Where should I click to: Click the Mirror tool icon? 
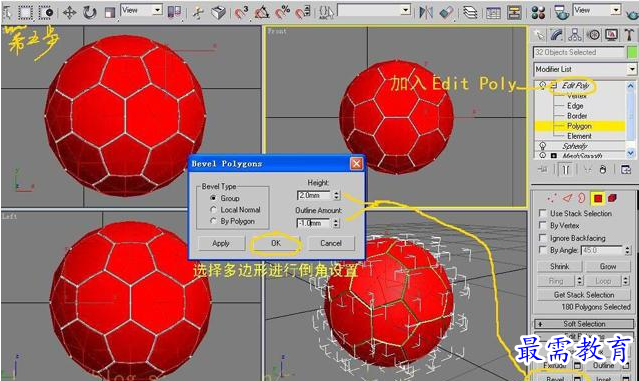click(x=426, y=13)
